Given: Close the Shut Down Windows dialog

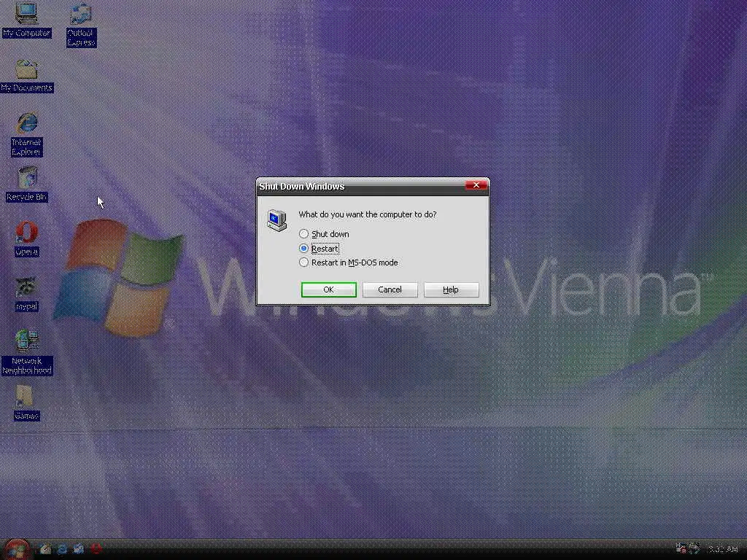Looking at the screenshot, I should tap(476, 186).
